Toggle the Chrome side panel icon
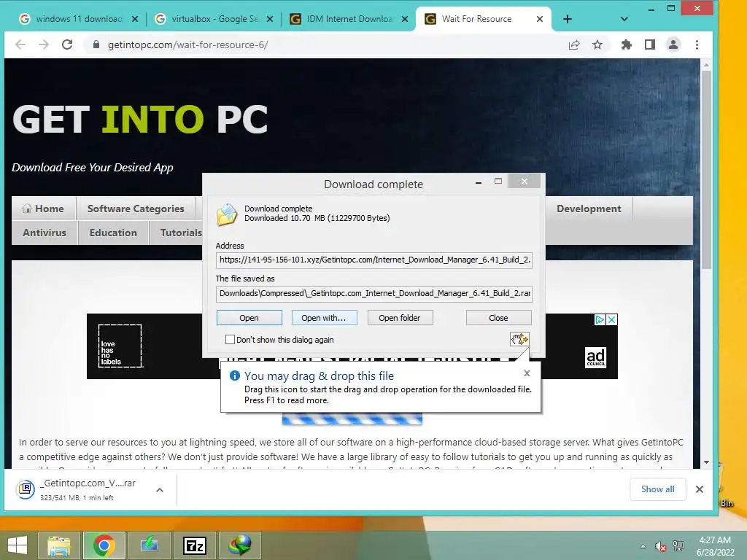The image size is (747, 560). 650,44
